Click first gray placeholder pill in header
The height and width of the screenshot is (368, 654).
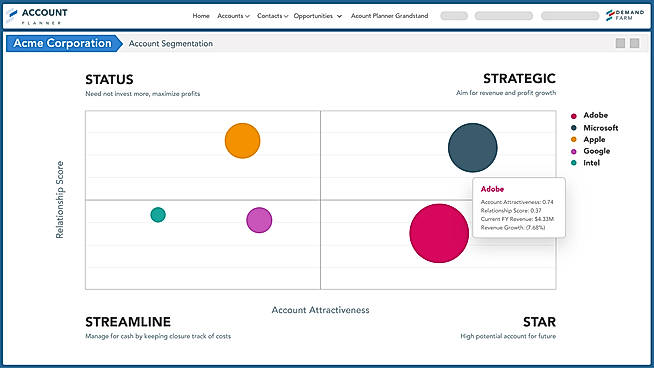(454, 16)
